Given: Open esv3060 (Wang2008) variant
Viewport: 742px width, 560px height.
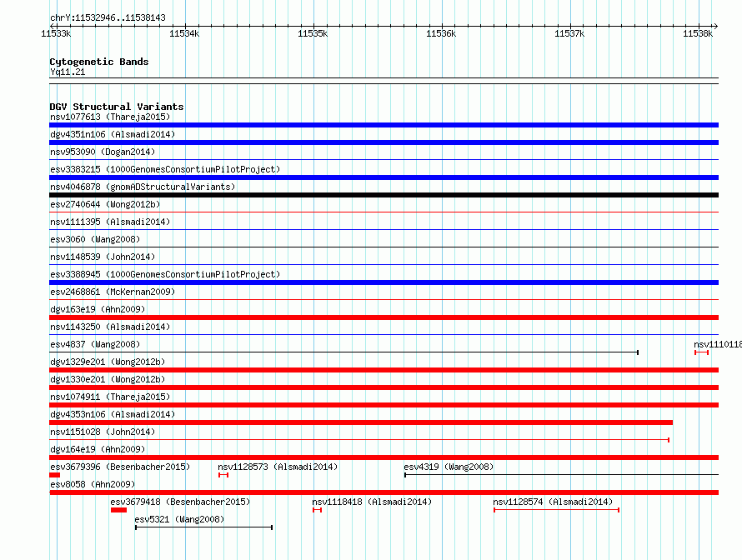Looking at the screenshot, I should click(x=95, y=239).
